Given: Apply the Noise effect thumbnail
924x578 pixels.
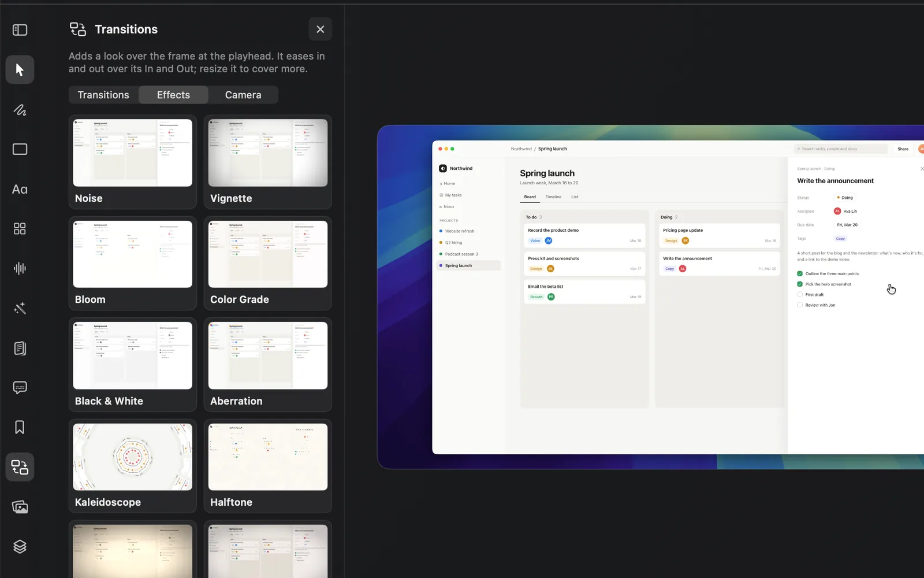Looking at the screenshot, I should tap(133, 162).
